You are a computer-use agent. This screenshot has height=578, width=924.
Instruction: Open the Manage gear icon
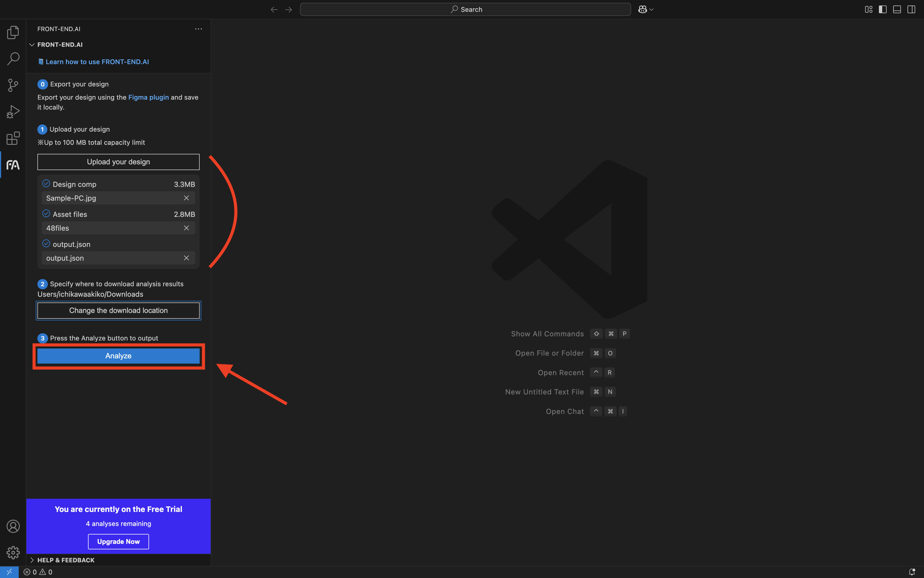[13, 552]
